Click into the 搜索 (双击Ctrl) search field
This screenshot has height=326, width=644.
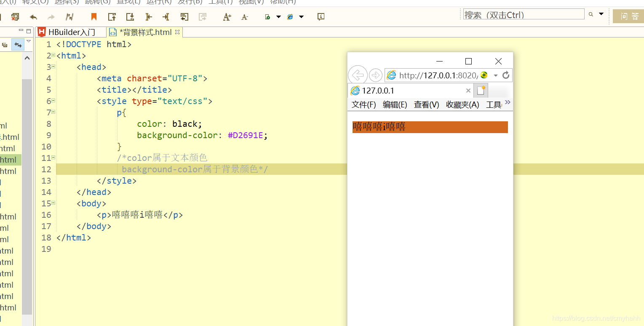pyautogui.click(x=524, y=15)
